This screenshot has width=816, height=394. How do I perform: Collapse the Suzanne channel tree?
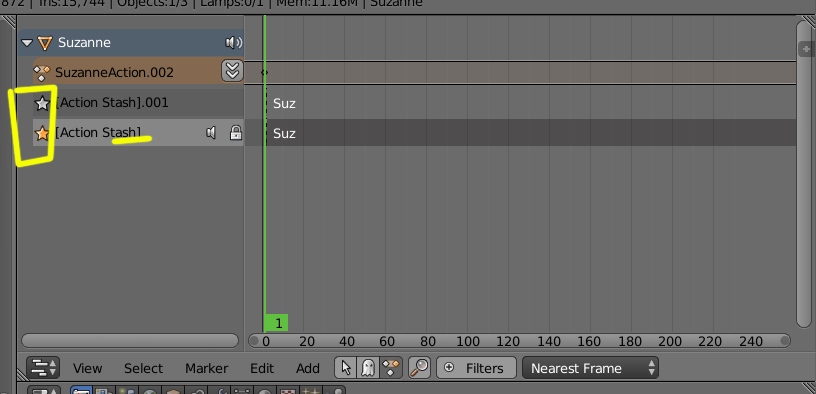point(27,43)
